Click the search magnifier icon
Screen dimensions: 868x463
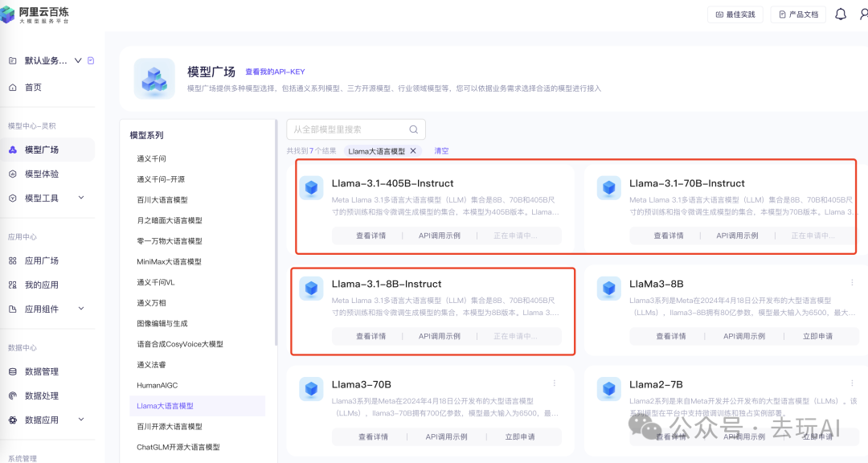414,129
